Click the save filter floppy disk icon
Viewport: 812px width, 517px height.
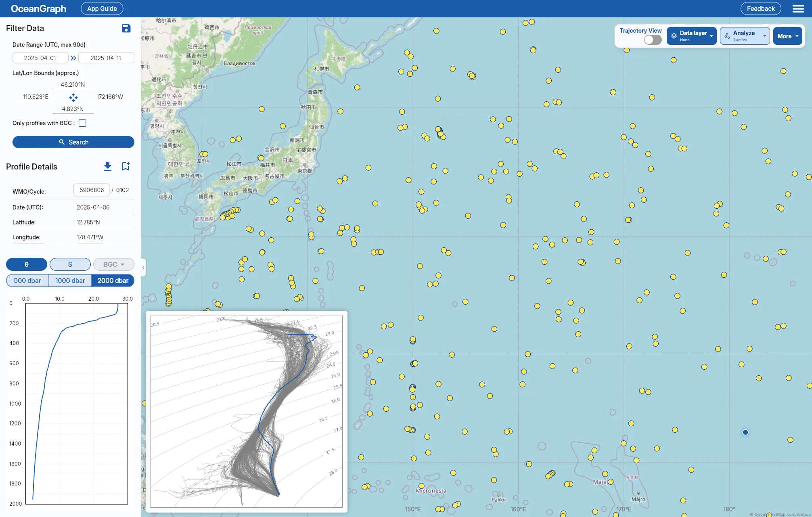[126, 28]
